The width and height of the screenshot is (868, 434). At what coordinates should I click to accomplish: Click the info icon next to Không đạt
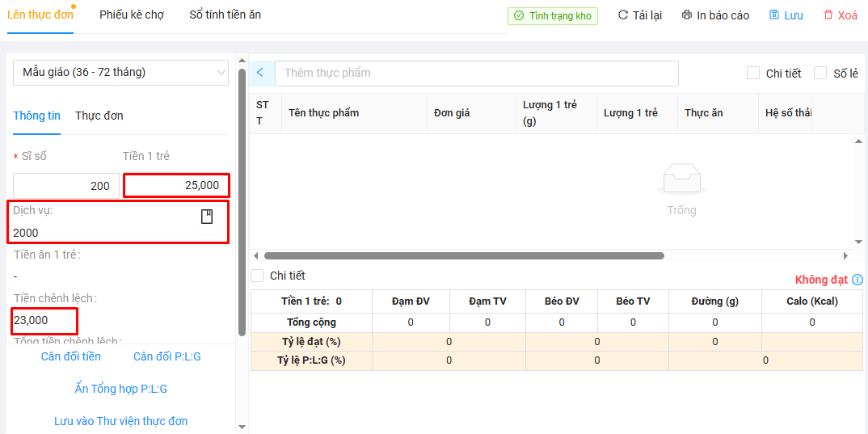(857, 280)
